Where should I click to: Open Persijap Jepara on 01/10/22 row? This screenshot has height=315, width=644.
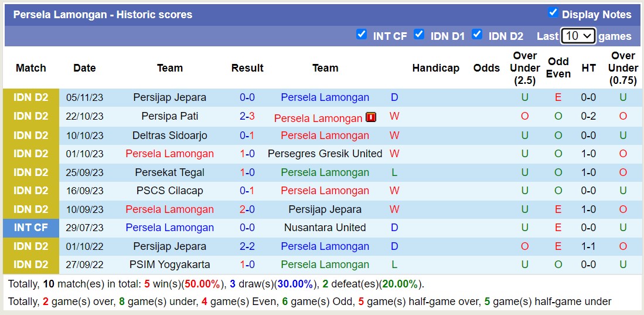click(169, 246)
